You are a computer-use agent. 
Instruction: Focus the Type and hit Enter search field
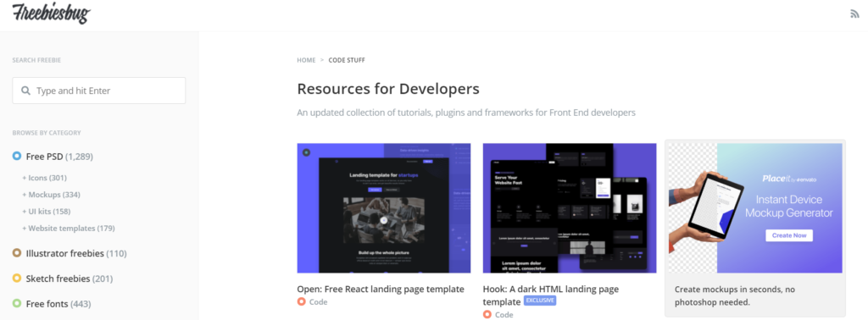coord(99,91)
